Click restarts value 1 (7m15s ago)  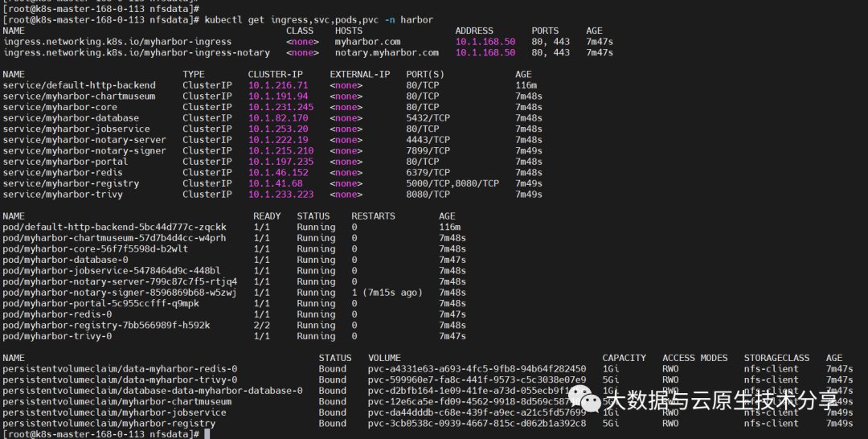[x=387, y=293]
